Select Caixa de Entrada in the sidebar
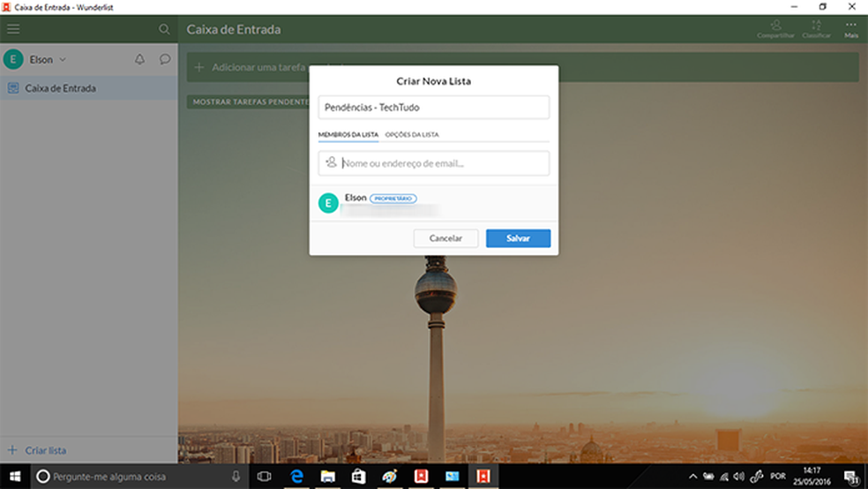The image size is (868, 489). 88,88
